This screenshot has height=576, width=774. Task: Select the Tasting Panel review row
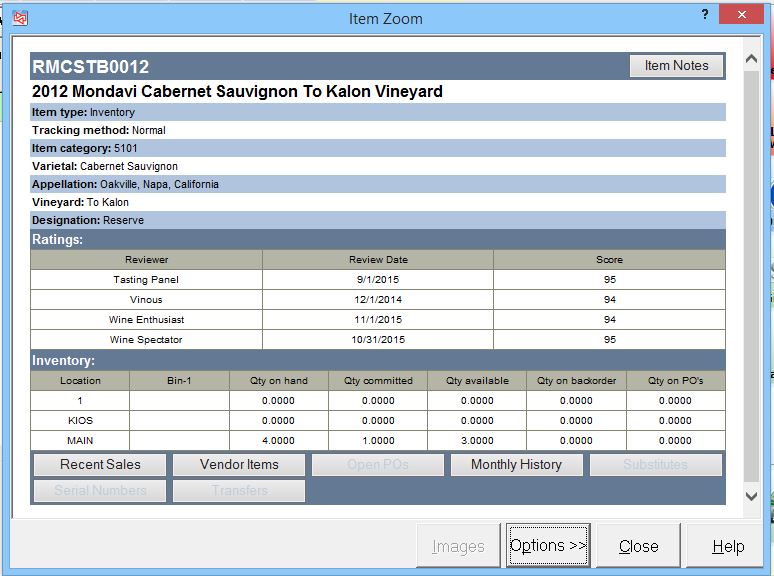146,280
